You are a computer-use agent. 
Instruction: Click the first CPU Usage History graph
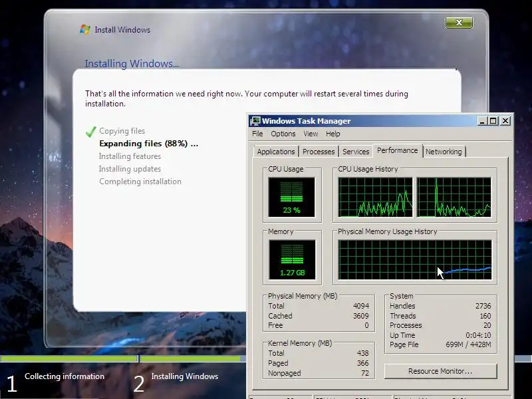tap(375, 197)
